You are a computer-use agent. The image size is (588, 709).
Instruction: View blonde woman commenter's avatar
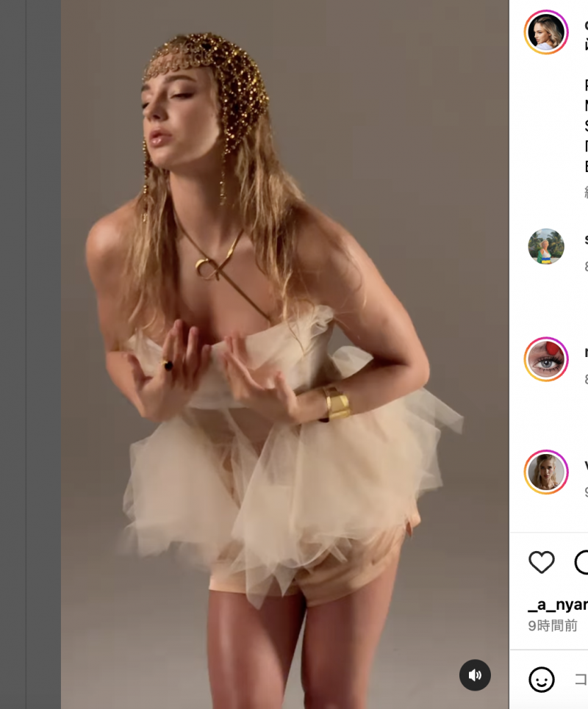tap(546, 472)
